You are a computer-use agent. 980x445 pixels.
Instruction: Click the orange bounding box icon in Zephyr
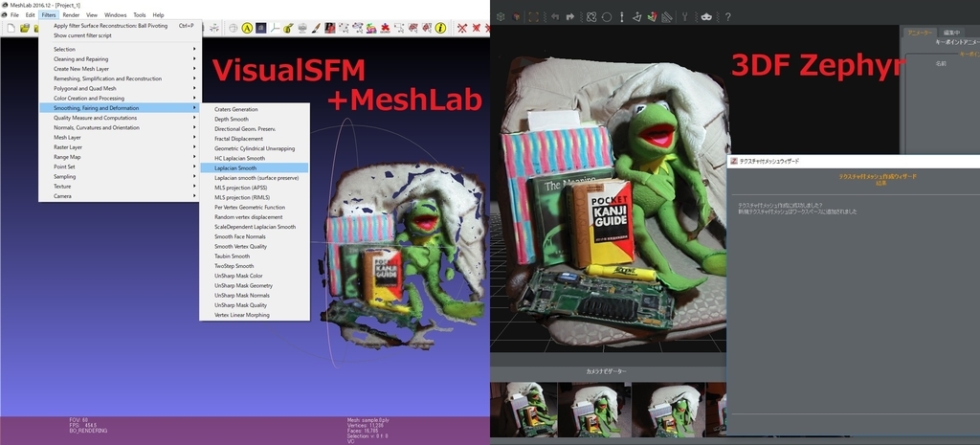click(534, 17)
